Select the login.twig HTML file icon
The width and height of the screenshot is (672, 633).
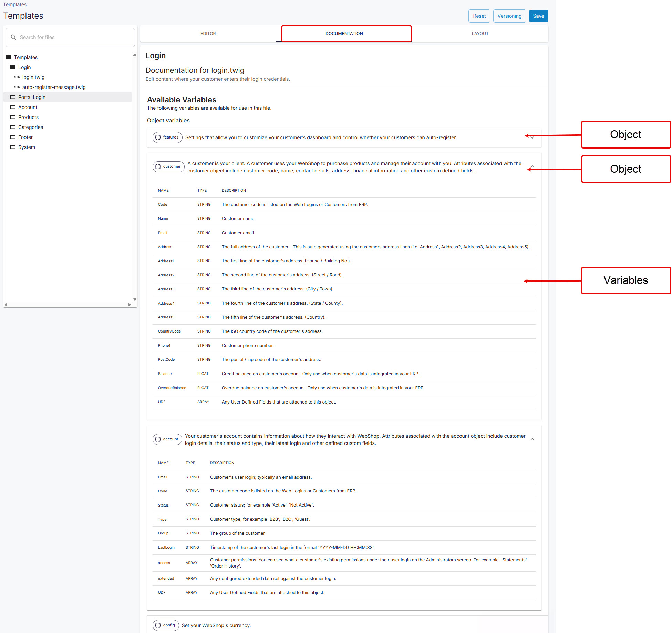pos(17,77)
